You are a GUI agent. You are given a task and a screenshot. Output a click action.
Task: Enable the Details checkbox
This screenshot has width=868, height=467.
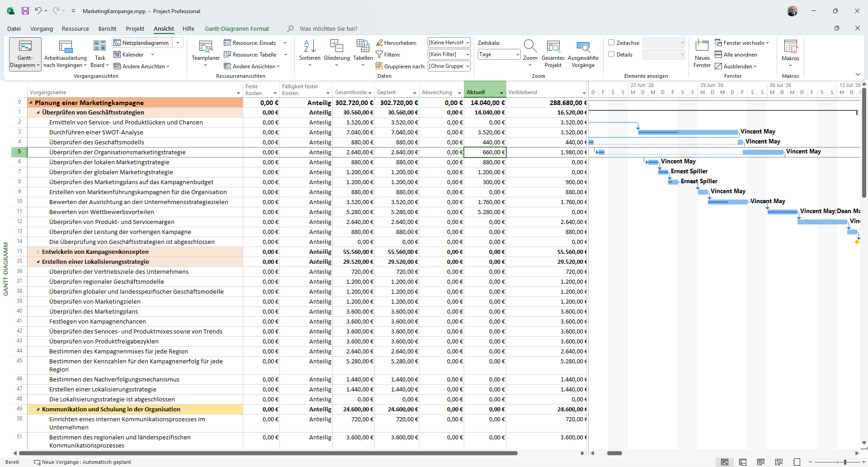pos(612,54)
